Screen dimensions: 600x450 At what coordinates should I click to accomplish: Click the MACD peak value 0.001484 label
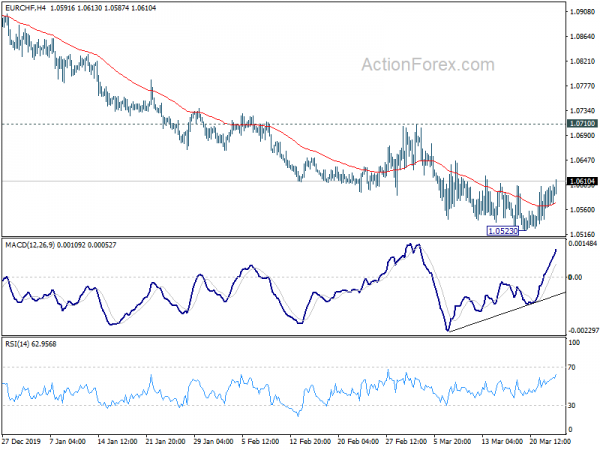[x=583, y=244]
